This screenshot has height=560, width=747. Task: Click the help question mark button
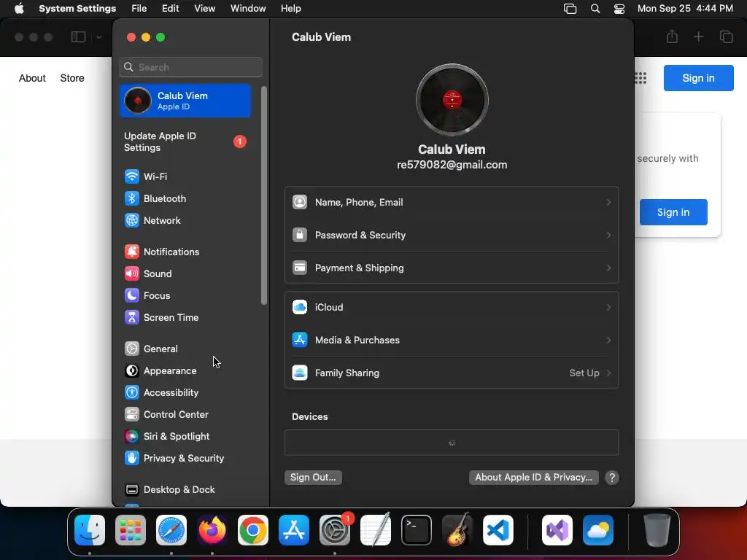(x=612, y=478)
